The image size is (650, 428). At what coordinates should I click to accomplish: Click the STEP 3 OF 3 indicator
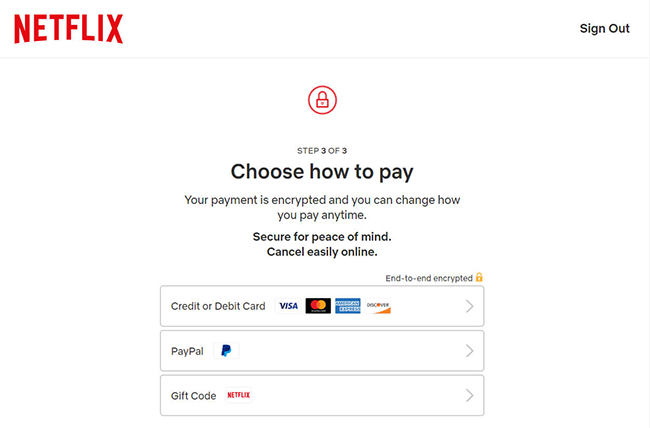(322, 151)
